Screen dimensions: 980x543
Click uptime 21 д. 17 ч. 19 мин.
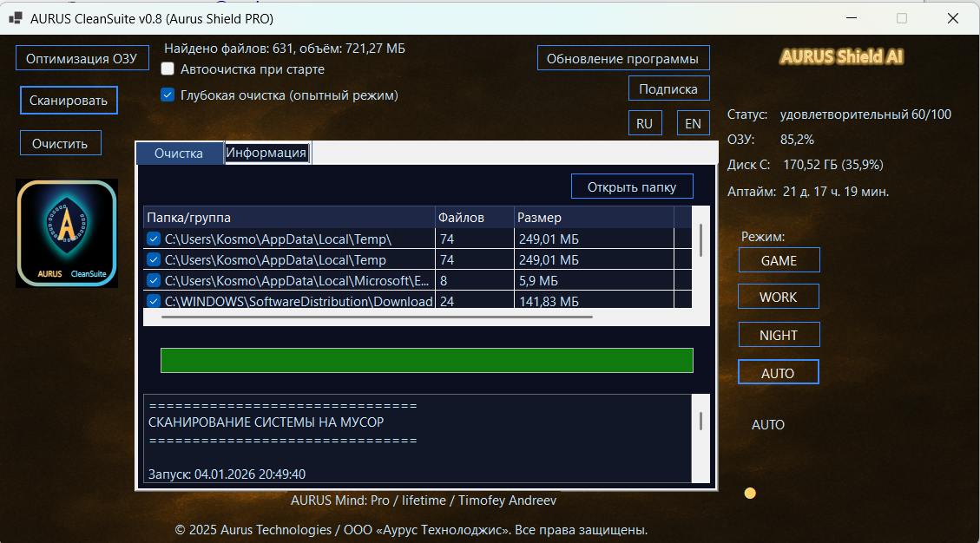pyautogui.click(x=836, y=192)
